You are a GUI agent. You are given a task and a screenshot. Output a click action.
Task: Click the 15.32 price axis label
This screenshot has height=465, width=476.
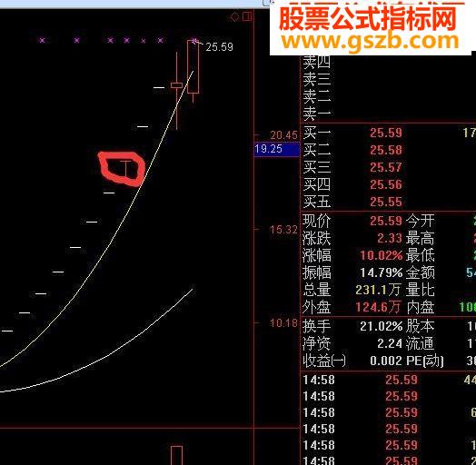283,230
